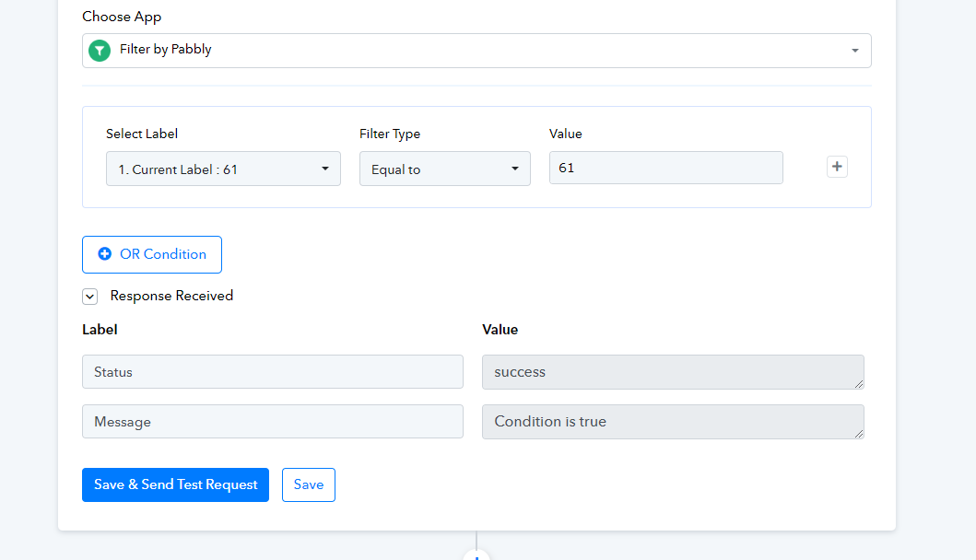Click the success value text area
The height and width of the screenshot is (560, 976).
(673, 372)
